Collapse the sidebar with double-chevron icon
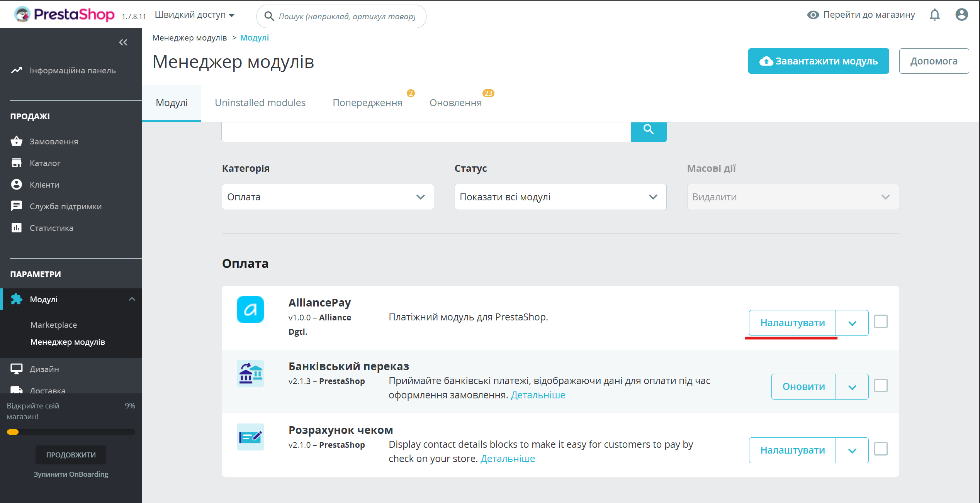Image resolution: width=980 pixels, height=503 pixels. click(123, 42)
